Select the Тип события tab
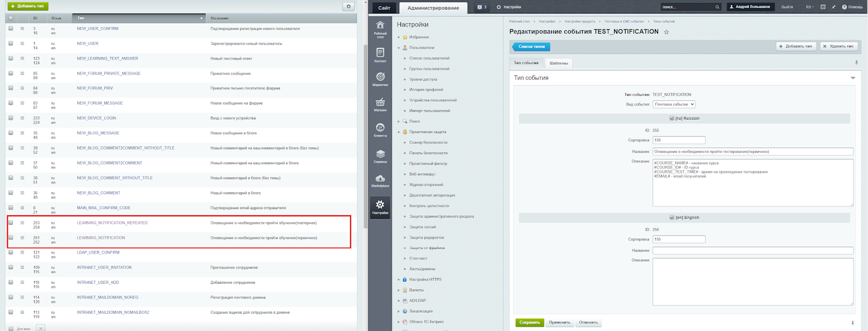The height and width of the screenshot is (331, 868). coord(526,63)
